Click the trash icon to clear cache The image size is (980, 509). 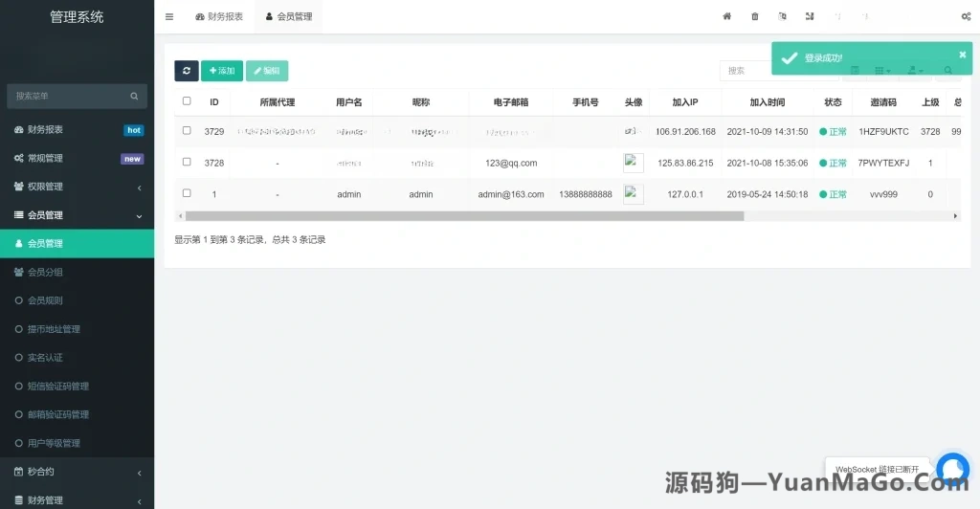click(755, 16)
